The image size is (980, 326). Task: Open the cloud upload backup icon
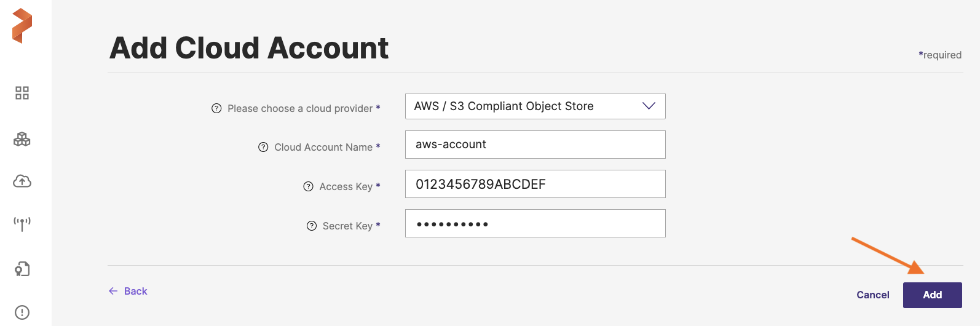click(22, 181)
